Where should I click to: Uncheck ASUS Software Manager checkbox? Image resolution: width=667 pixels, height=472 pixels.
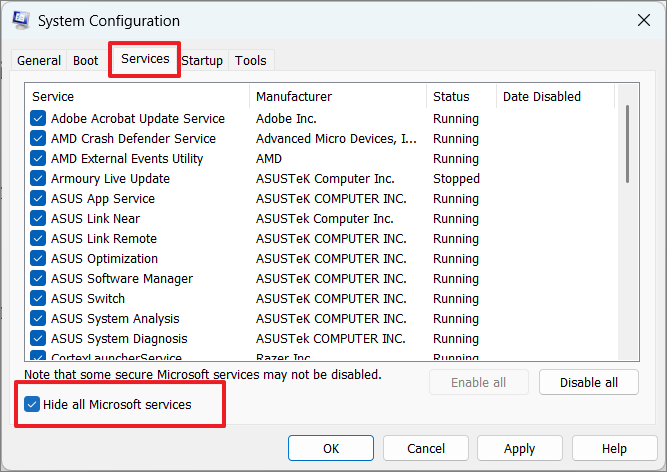(x=38, y=278)
